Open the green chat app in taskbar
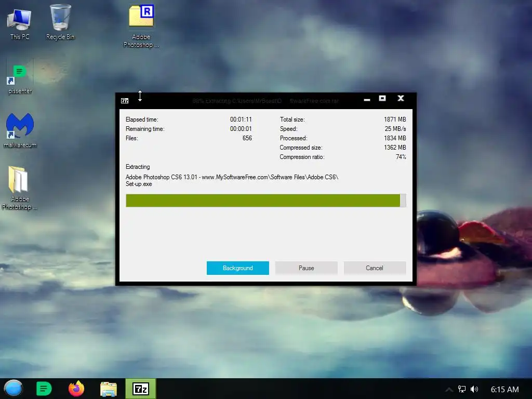 click(x=44, y=389)
